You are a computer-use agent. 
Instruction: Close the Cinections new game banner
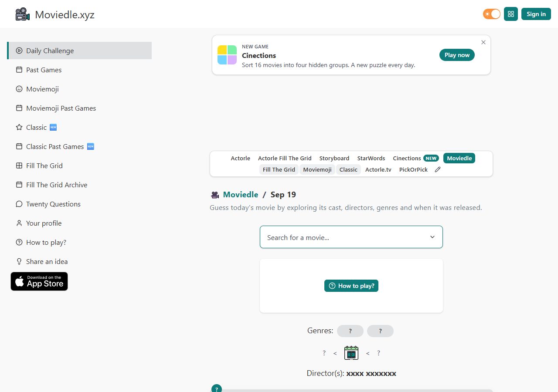(483, 42)
